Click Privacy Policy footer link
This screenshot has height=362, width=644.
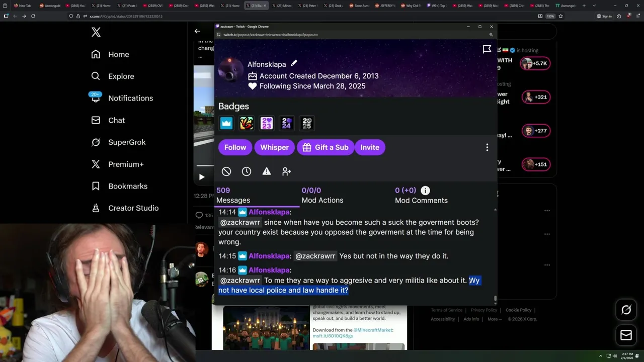484,310
